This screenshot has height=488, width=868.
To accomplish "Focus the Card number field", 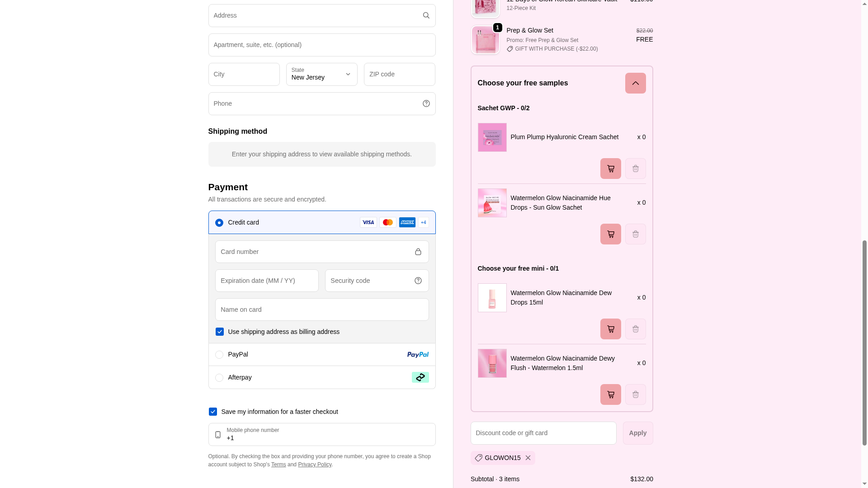I will point(315,252).
